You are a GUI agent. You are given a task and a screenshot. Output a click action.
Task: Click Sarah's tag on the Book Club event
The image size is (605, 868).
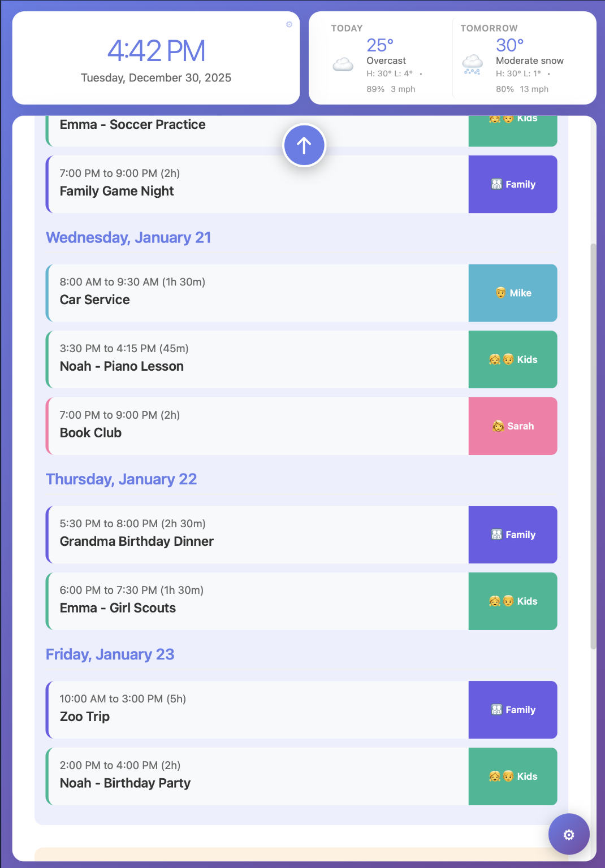(x=512, y=426)
